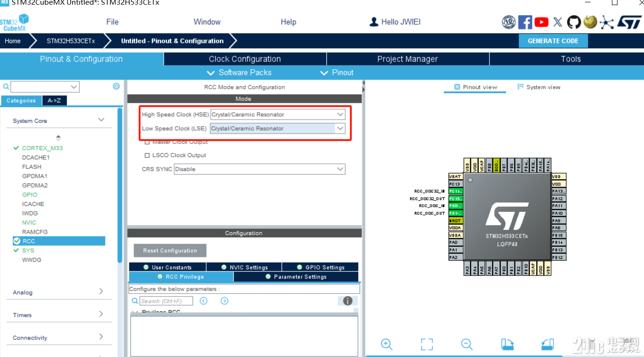
Task: Enable LSCO Clock Output
Action: (x=148, y=155)
